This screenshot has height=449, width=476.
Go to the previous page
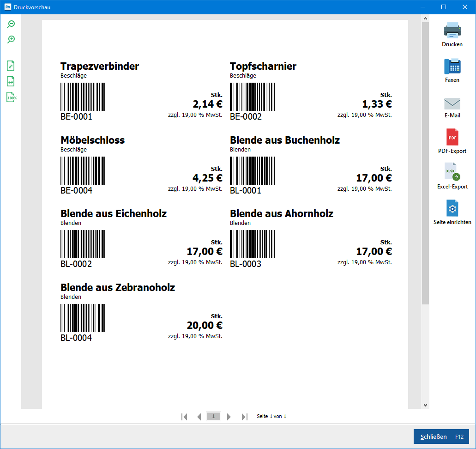pos(199,417)
